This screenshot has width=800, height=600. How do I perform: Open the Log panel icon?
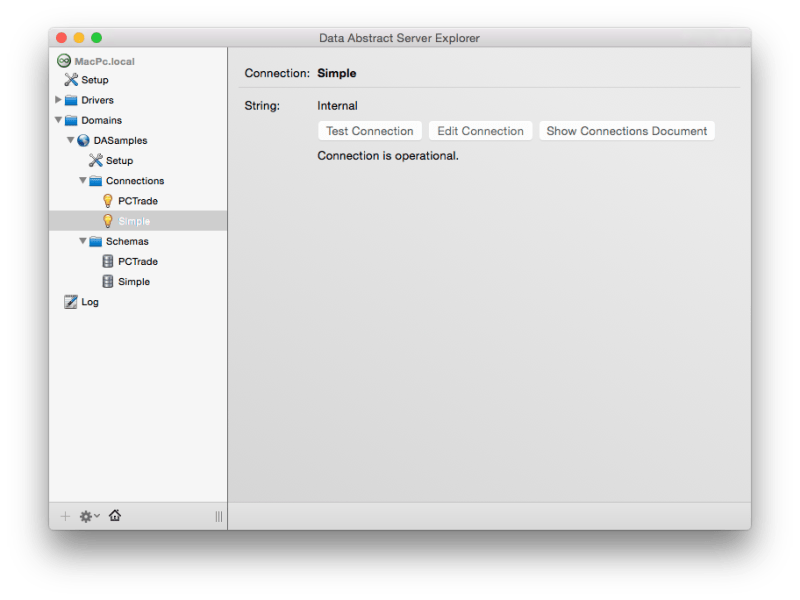tap(70, 301)
